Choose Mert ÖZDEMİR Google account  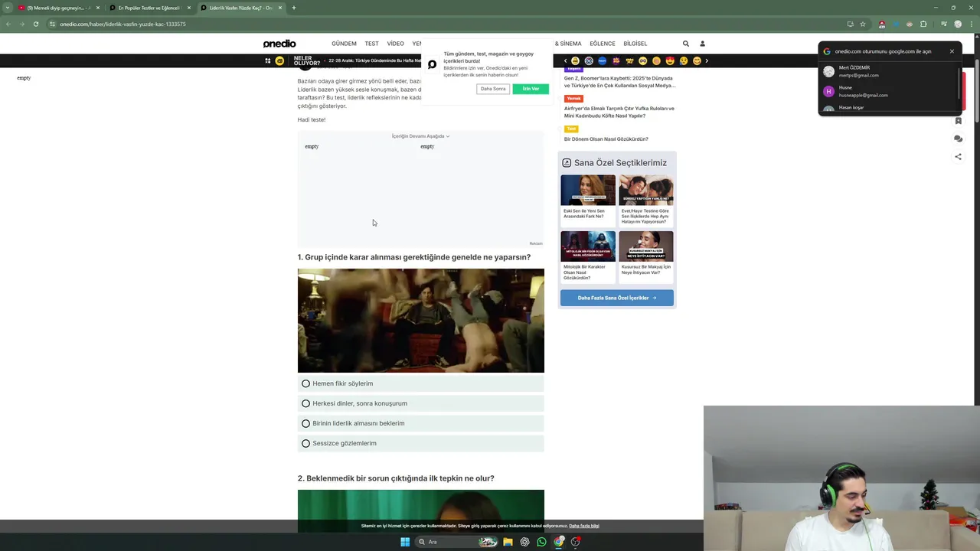click(x=888, y=71)
